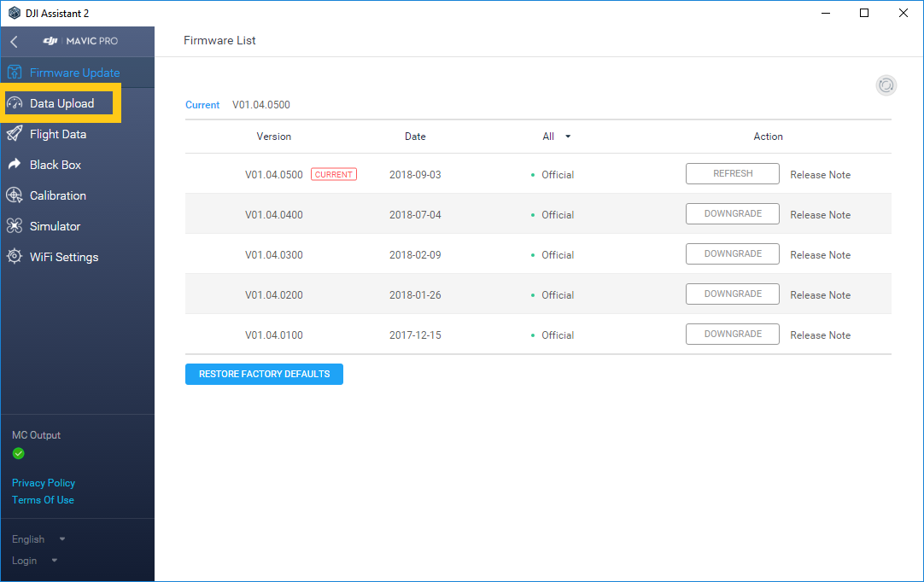Select version text V01.04.0300

point(274,254)
